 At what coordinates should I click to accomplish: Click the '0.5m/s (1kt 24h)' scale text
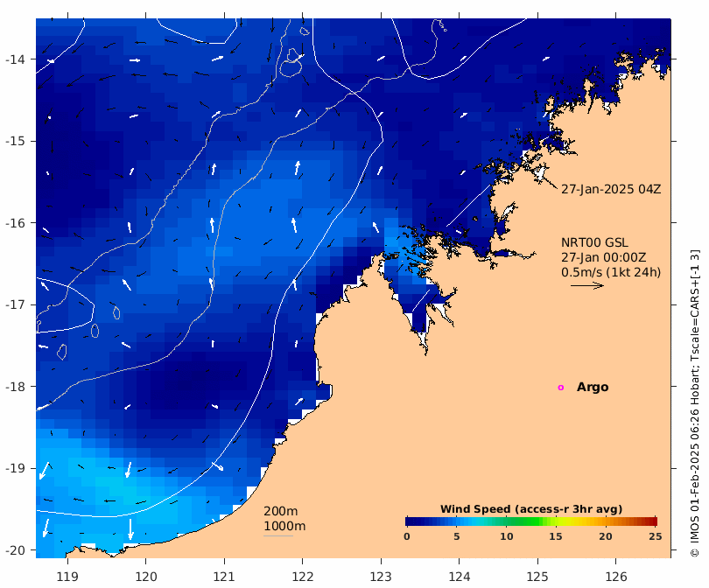611,272
